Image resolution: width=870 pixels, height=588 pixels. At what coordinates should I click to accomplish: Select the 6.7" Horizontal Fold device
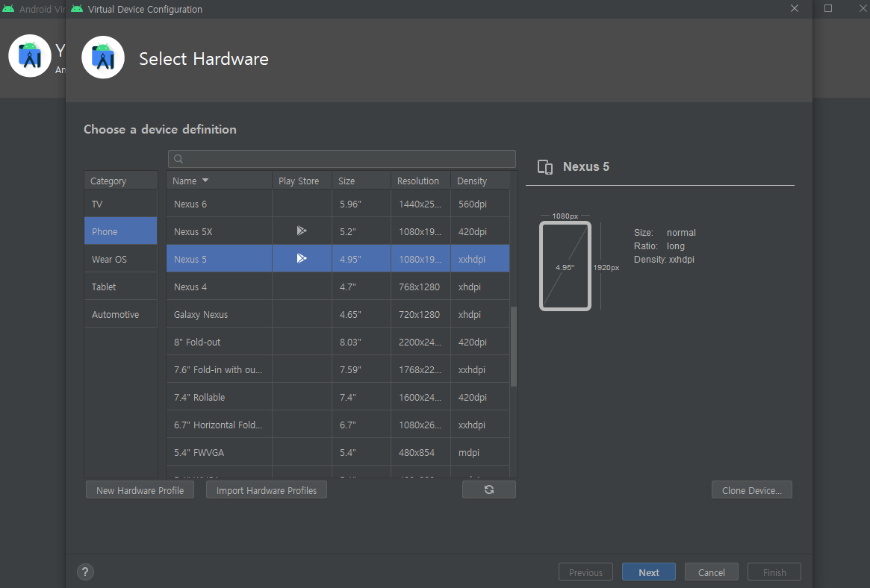click(x=338, y=425)
